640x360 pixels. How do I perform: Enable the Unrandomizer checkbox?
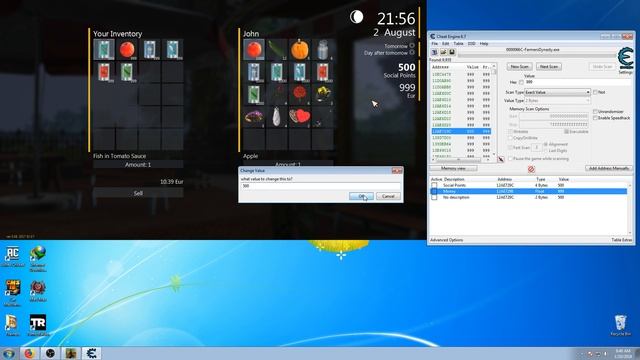pos(595,111)
